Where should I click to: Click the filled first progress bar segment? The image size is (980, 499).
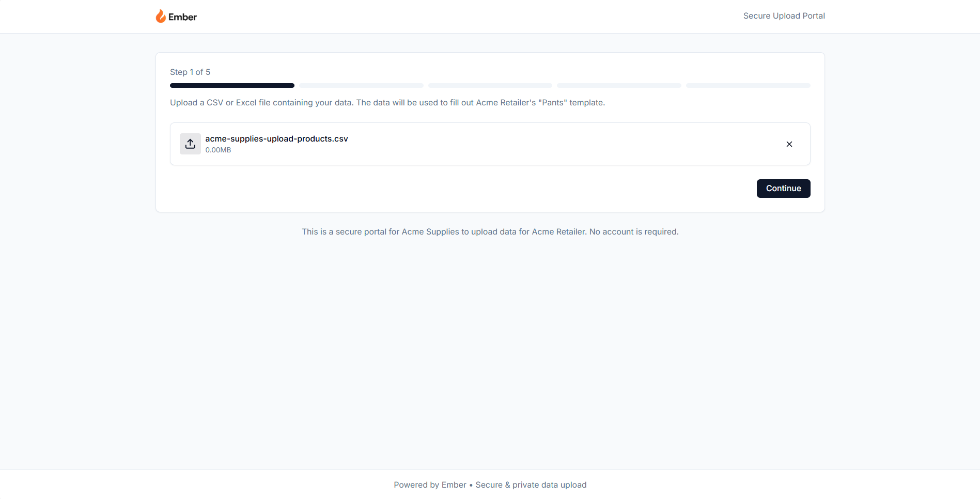point(232,86)
